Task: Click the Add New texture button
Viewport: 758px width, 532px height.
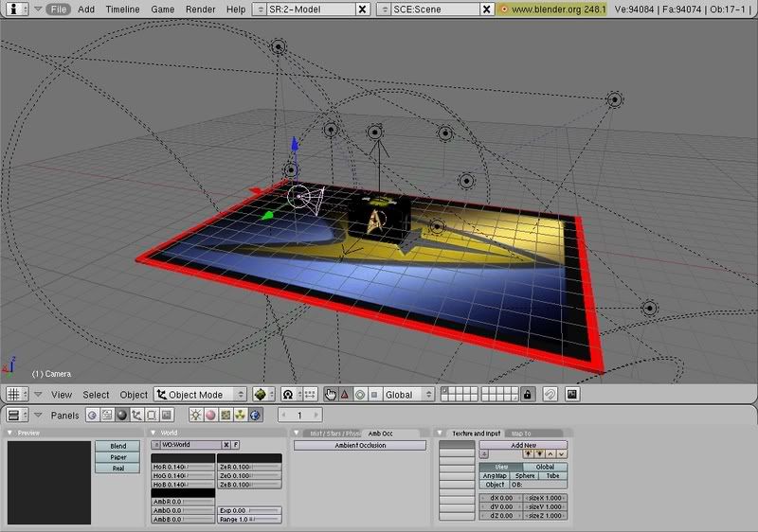Action: click(x=524, y=445)
